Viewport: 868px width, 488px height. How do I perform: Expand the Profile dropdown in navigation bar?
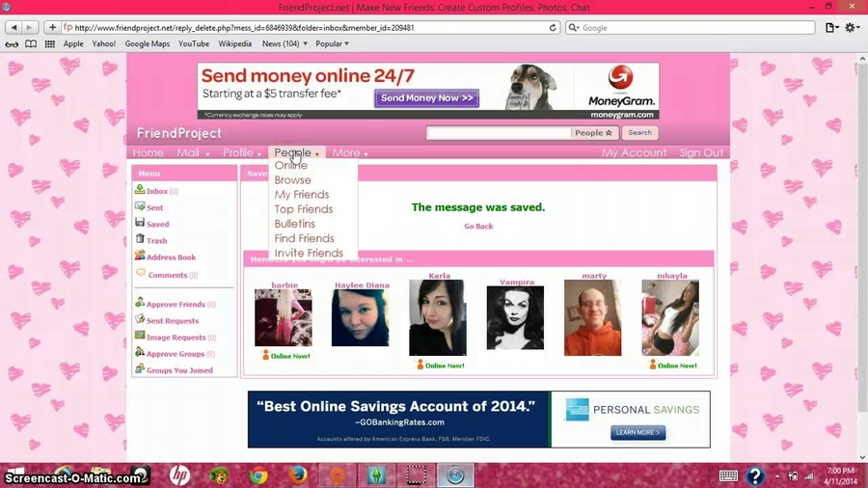click(242, 152)
